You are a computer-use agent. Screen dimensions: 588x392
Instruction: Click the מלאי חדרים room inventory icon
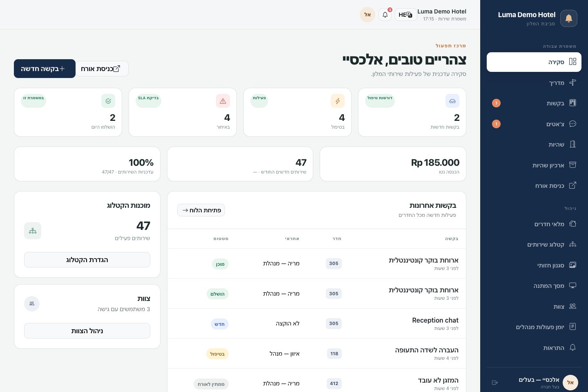tap(572, 224)
